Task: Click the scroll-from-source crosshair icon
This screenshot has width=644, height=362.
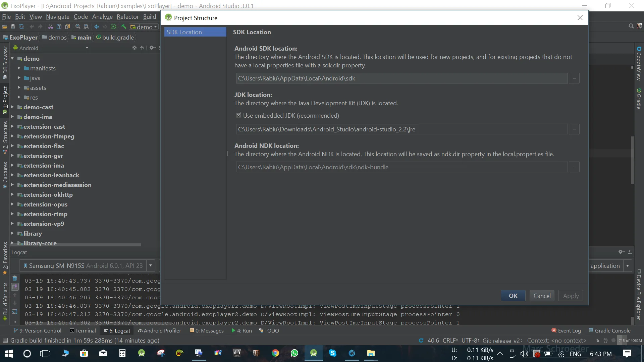Action: [x=135, y=48]
